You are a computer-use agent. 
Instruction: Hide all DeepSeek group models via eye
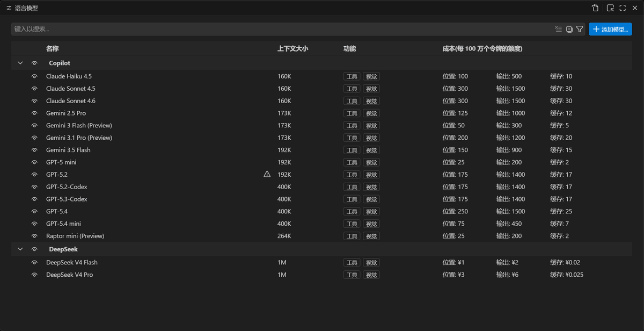coord(34,249)
